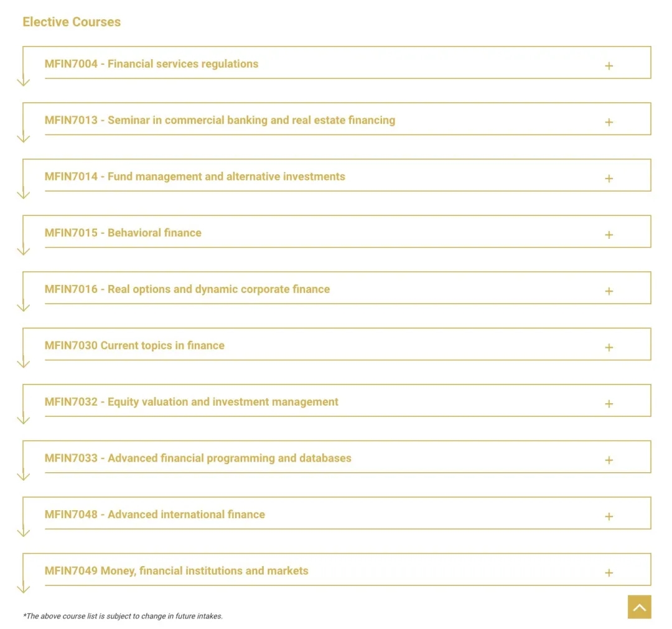Expand the MFIN7015 Behavioral finance title
This screenshot has height=629, width=672.
tap(123, 233)
